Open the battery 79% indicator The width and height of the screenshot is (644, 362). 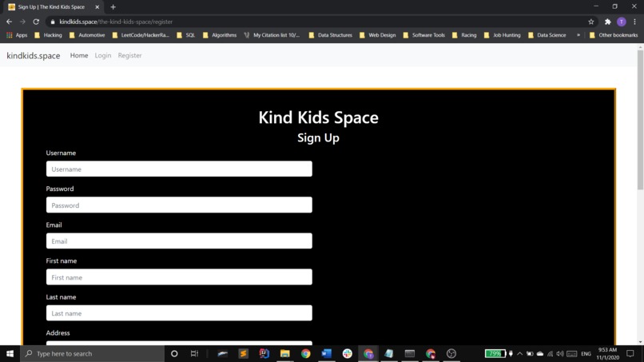(495, 353)
